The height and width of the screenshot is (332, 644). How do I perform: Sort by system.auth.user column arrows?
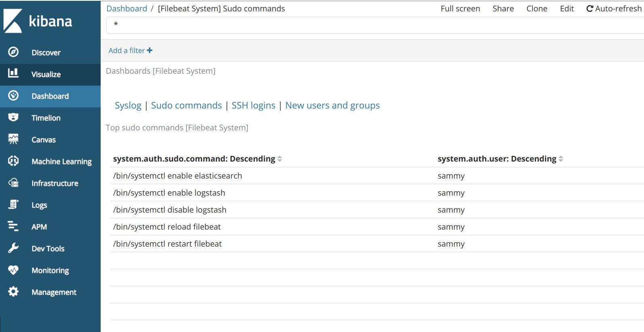[561, 159]
